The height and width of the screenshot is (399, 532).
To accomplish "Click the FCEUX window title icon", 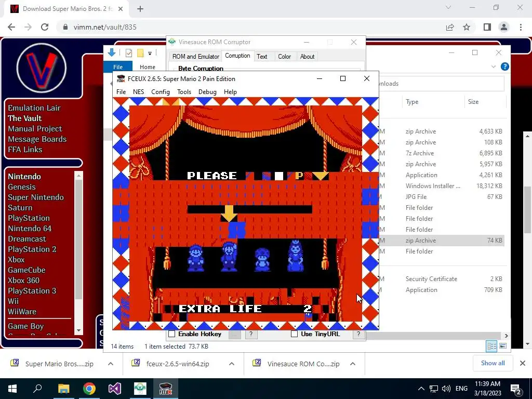I will point(121,79).
